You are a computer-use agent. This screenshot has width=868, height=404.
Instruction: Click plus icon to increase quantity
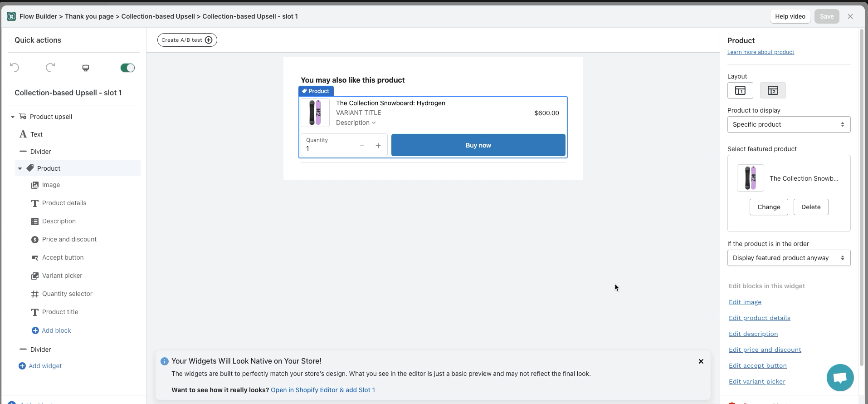coord(378,146)
